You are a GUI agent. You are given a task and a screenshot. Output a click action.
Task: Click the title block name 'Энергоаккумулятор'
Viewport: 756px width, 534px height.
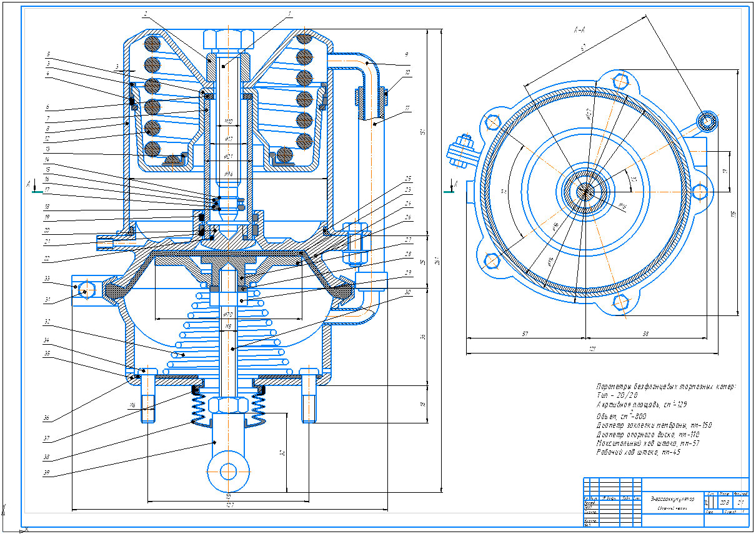672,499
